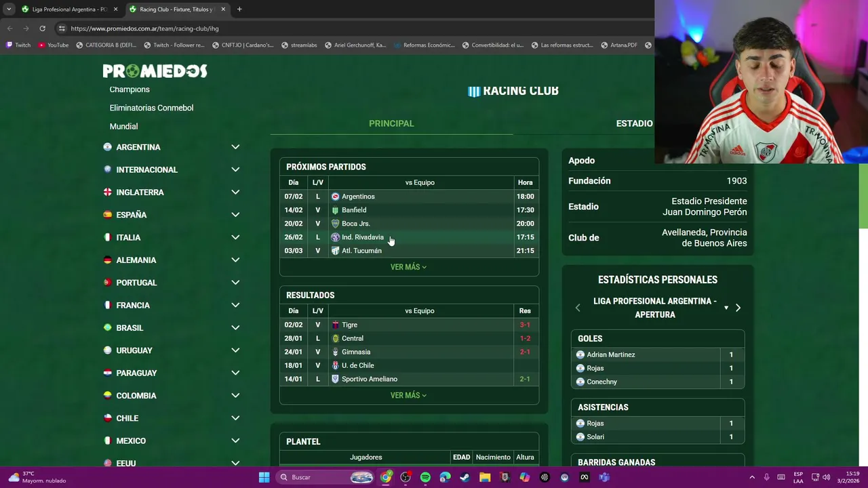Viewport: 868px width, 488px height.
Task: Click the Promiedos logo
Action: click(155, 70)
